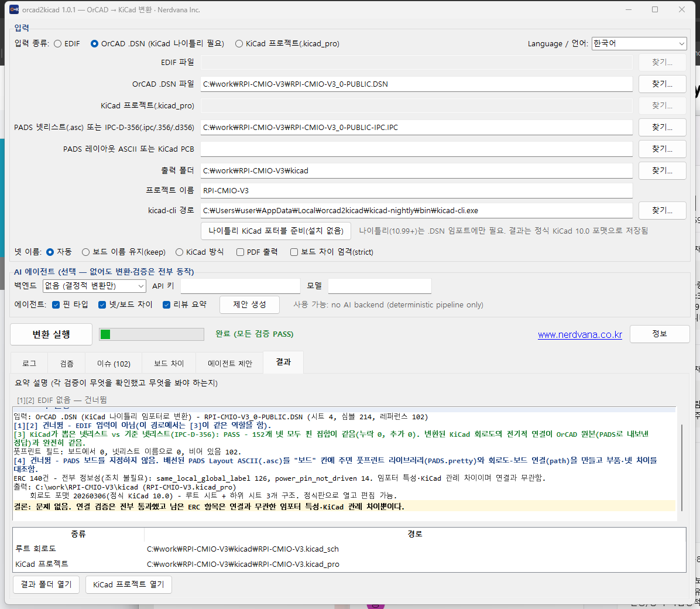Switch to the 로그 tab

click(29, 363)
